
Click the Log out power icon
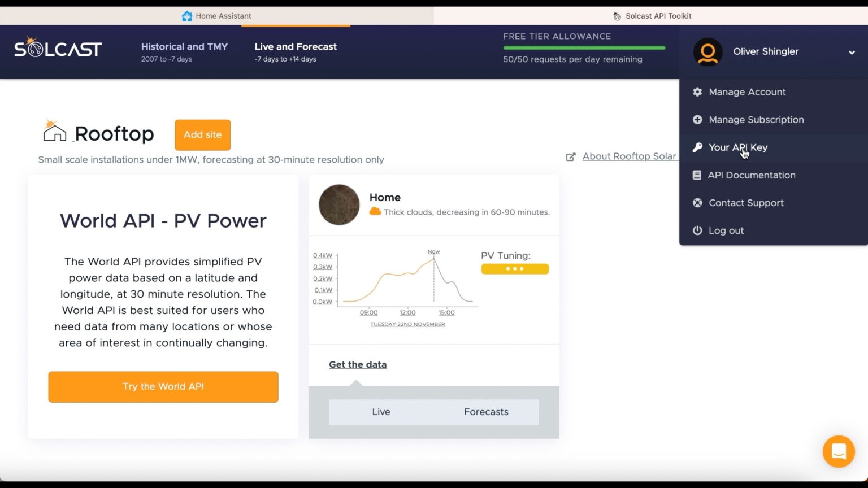coord(697,230)
